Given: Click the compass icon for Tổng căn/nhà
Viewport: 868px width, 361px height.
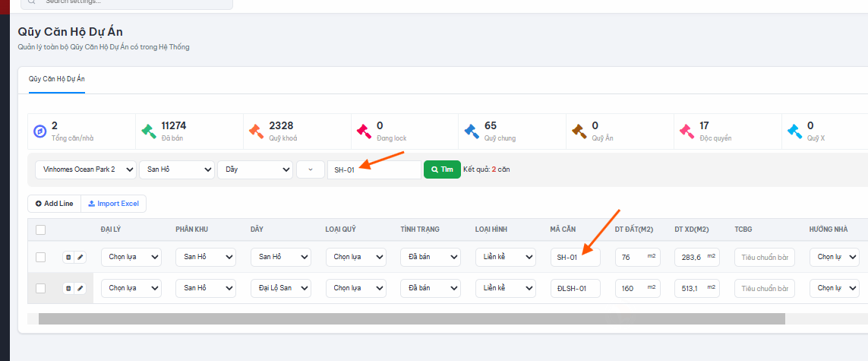Looking at the screenshot, I should click(39, 131).
